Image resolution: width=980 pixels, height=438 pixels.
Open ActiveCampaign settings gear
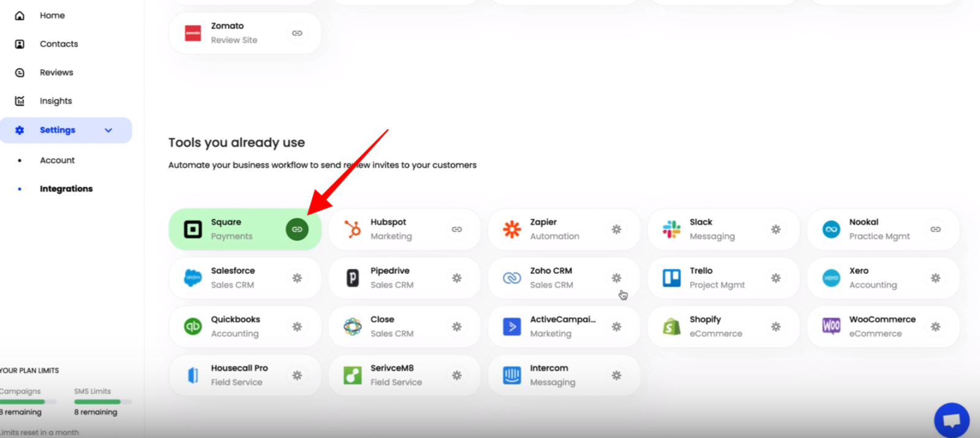tap(617, 327)
